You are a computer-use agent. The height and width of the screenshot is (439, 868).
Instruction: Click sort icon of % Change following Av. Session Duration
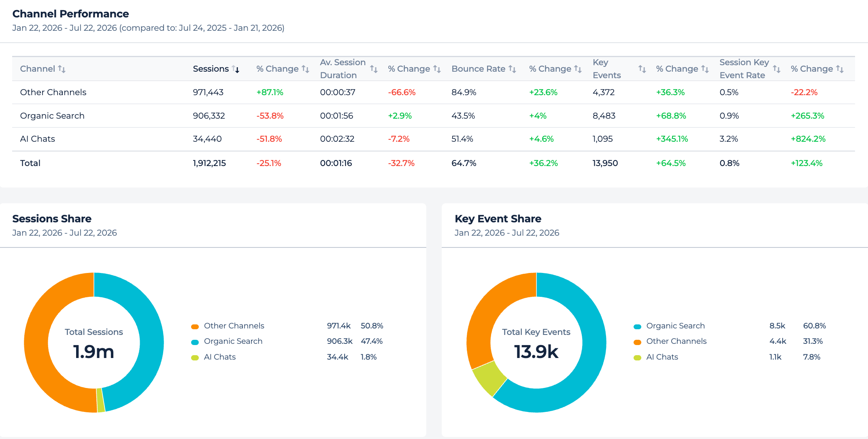click(x=437, y=69)
